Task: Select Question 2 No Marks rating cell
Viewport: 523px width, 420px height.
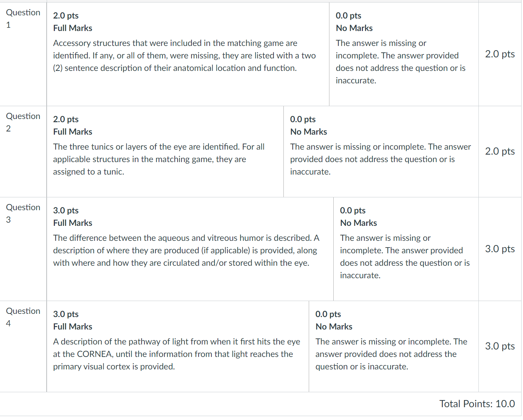Action: click(381, 152)
